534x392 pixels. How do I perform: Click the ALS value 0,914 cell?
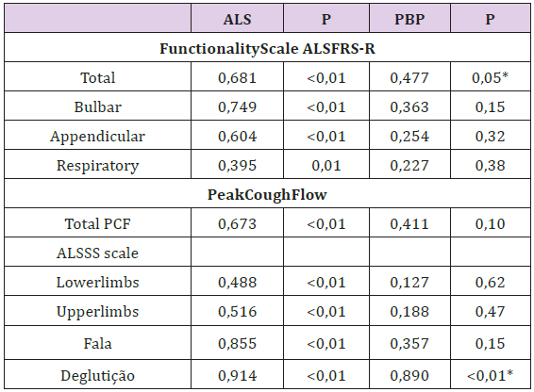pyautogui.click(x=237, y=376)
